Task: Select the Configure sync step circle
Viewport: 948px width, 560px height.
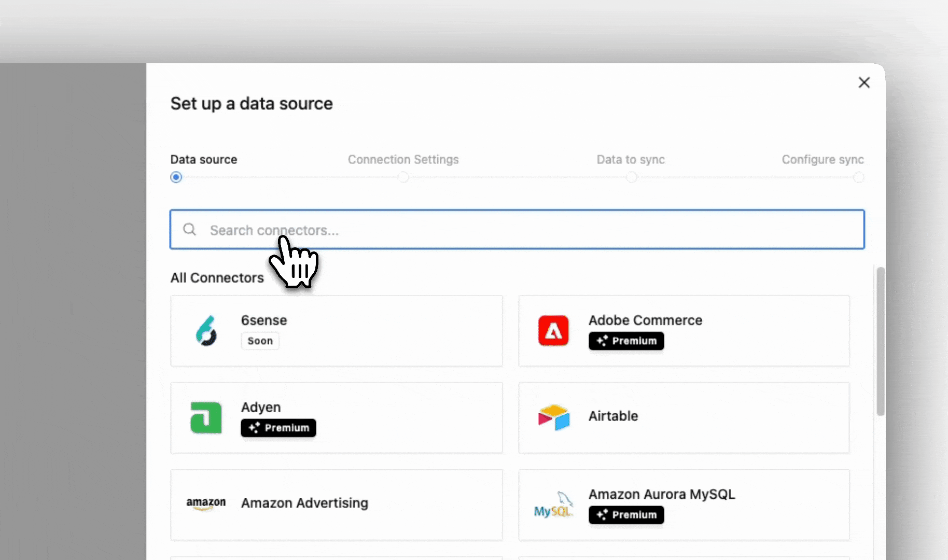Action: pos(858,177)
